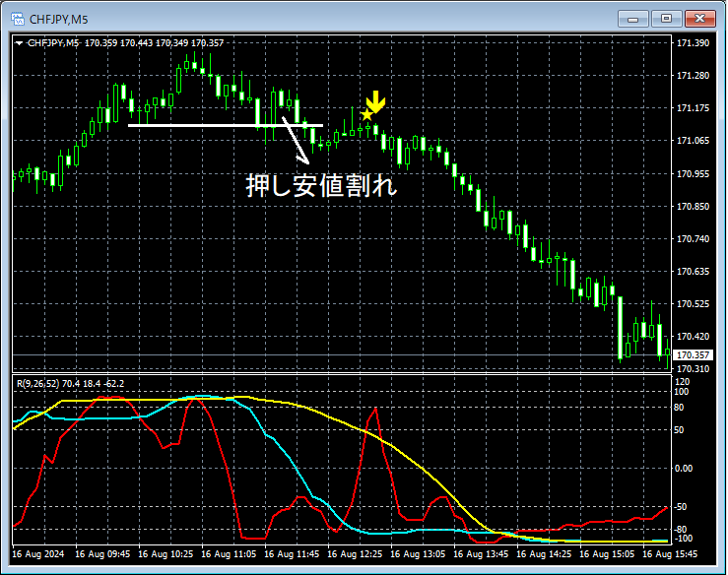This screenshot has height=575, width=728.
Task: Click the 171.280 price scale value
Action: (694, 76)
